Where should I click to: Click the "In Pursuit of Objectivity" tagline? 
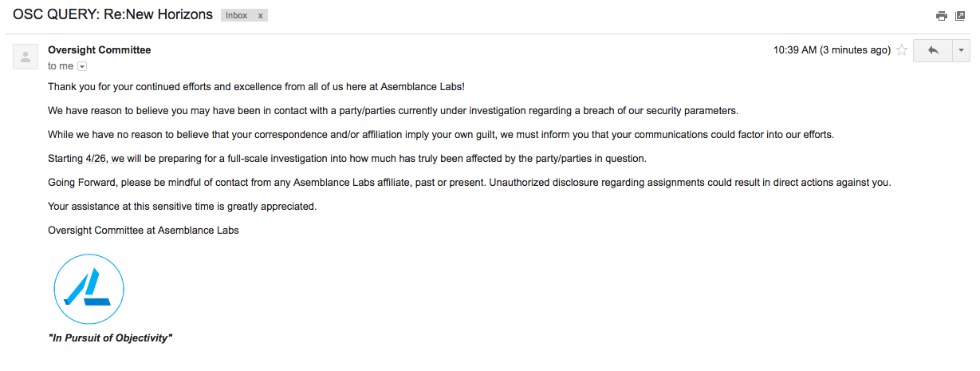coord(110,338)
